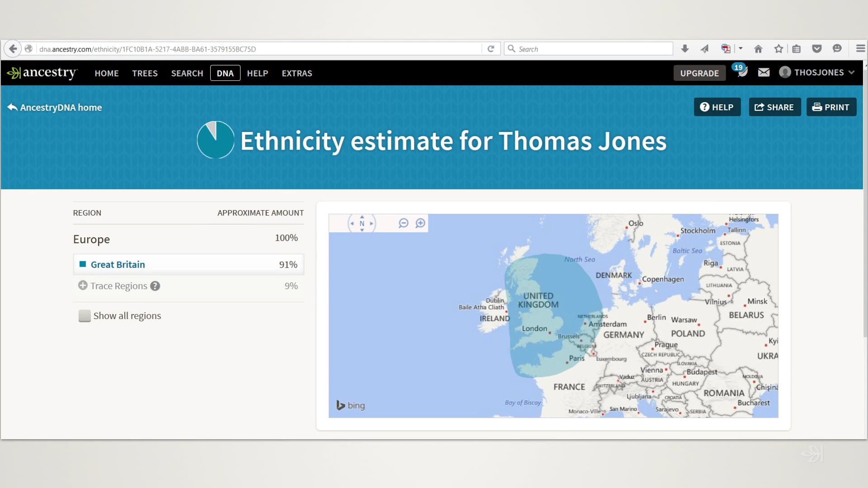Open the THOSJONES account dropdown
Screen dimensions: 868x488
pos(816,72)
